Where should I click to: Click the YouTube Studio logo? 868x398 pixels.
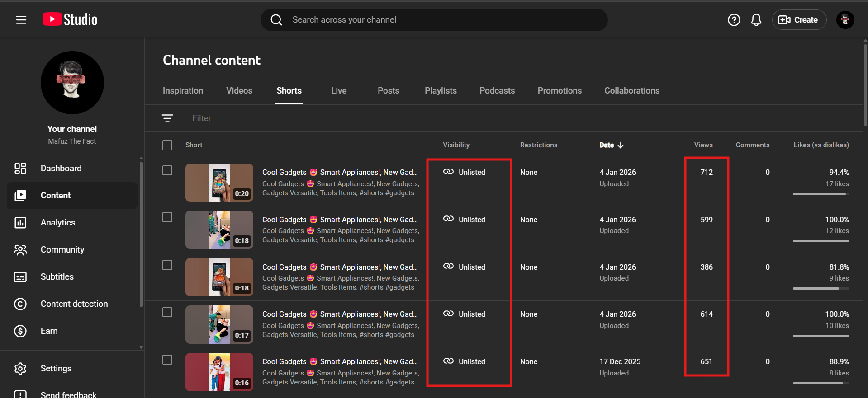70,19
